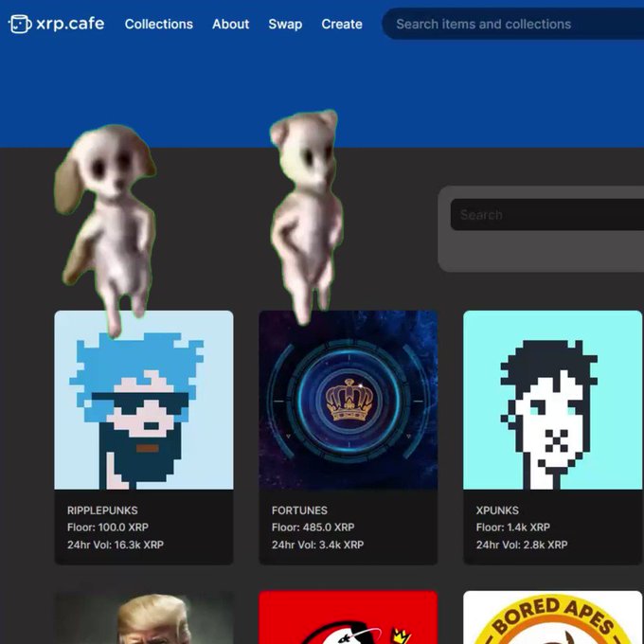The image size is (644, 644).
Task: Select text Floor: 1.4k XRP
Action: (513, 528)
